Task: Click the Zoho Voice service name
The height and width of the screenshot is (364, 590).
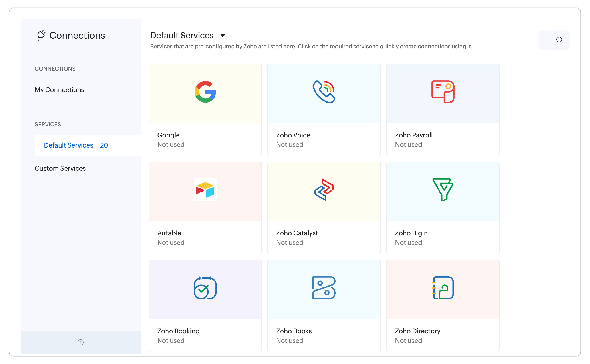Action: click(x=293, y=135)
